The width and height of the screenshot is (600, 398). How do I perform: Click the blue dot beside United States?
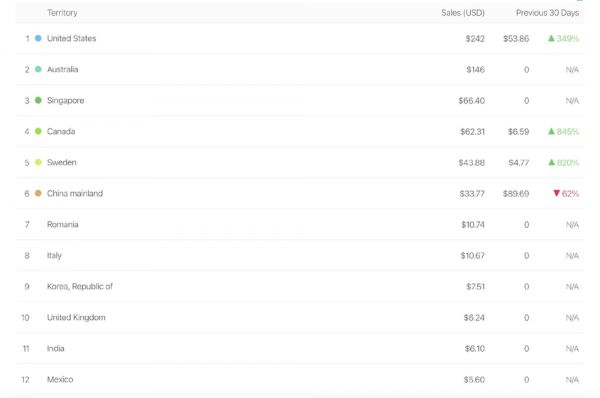[38, 38]
